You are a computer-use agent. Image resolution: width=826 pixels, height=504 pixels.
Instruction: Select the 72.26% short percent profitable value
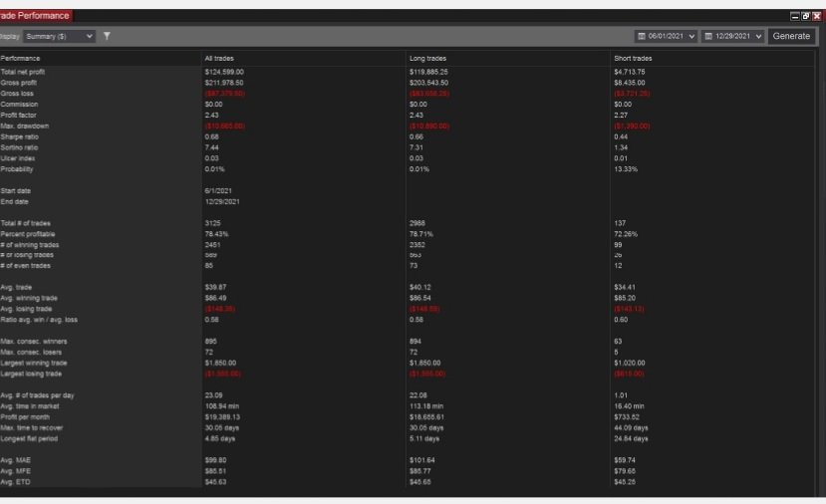tap(626, 234)
